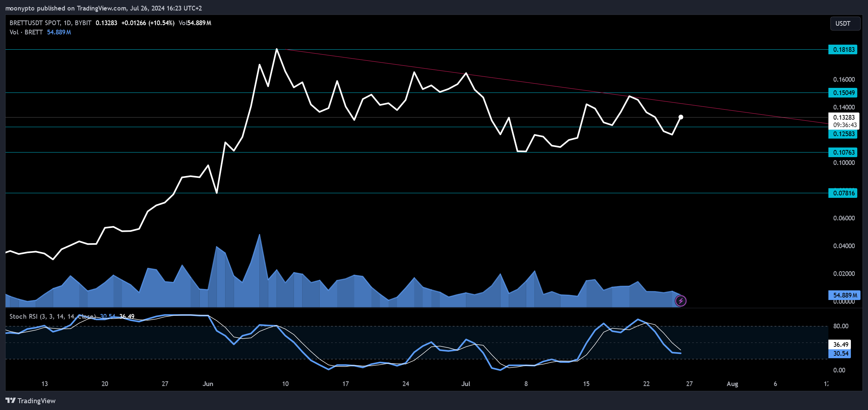Click the 80.00 level on Stoch RSI scale
Viewport: 868px width, 410px height.
point(841,326)
